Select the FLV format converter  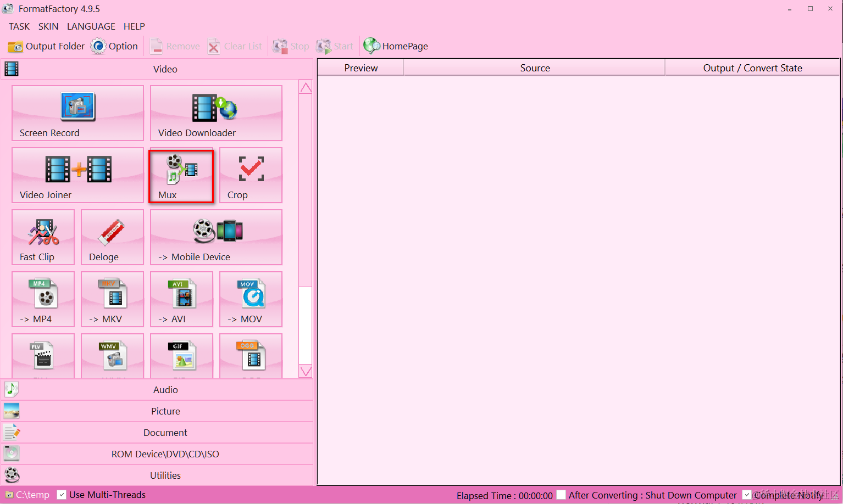43,356
